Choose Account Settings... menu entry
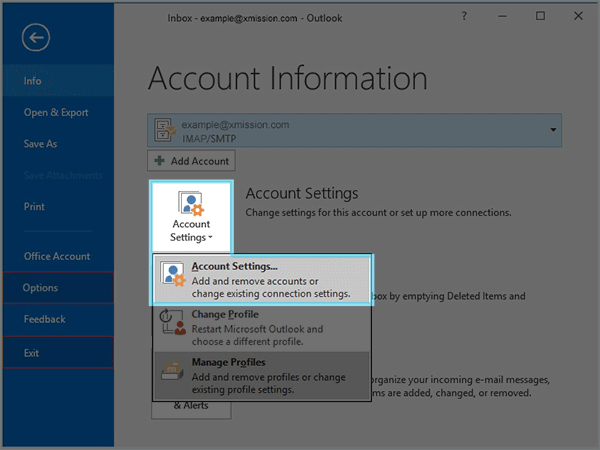 262,280
